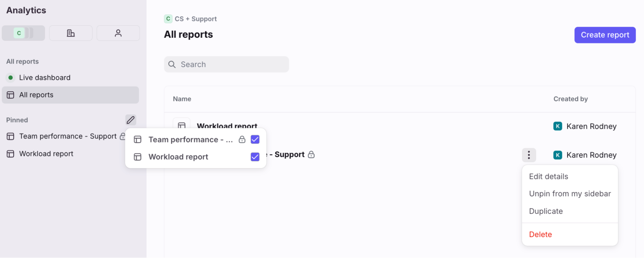This screenshot has width=644, height=258.
Task: Uncheck Team performance pinned checkbox
Action: click(x=255, y=139)
